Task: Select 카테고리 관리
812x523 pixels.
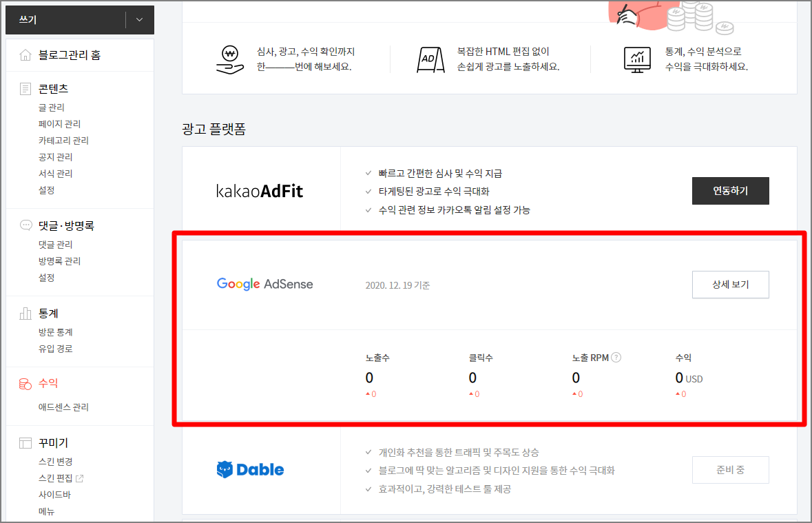Action: (x=63, y=141)
